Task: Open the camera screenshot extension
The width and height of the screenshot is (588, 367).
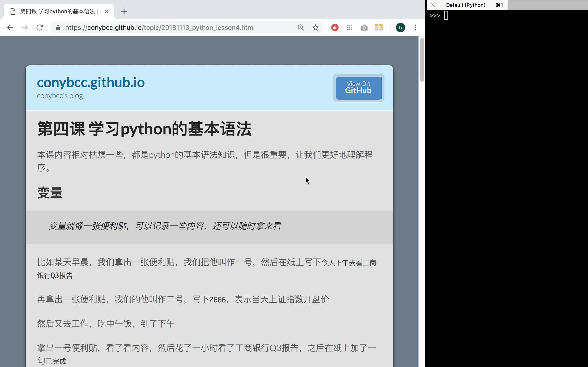Action: click(x=364, y=28)
